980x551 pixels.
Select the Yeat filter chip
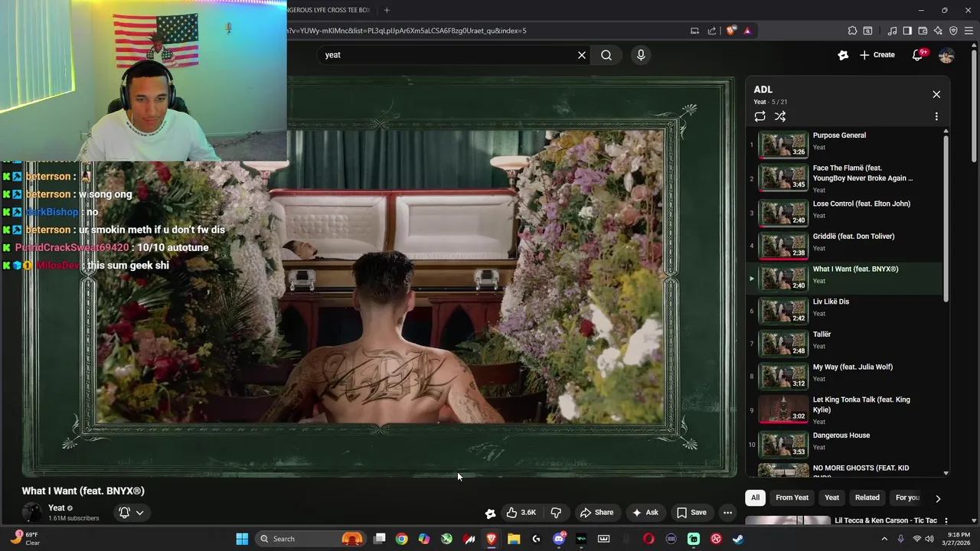pyautogui.click(x=831, y=497)
